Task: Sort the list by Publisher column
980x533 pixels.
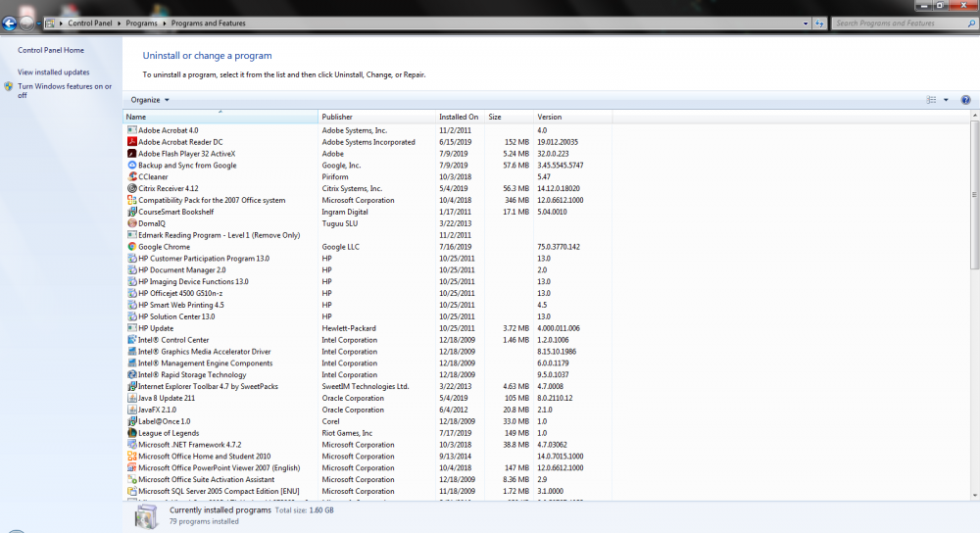Action: (376, 118)
